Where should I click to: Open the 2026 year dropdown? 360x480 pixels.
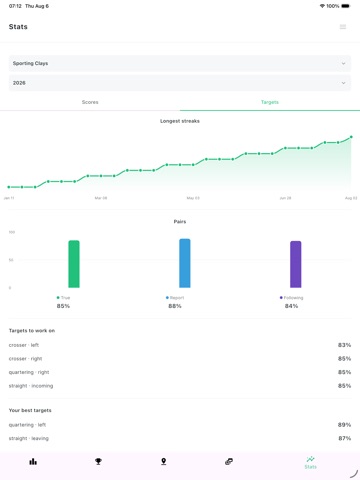click(180, 83)
